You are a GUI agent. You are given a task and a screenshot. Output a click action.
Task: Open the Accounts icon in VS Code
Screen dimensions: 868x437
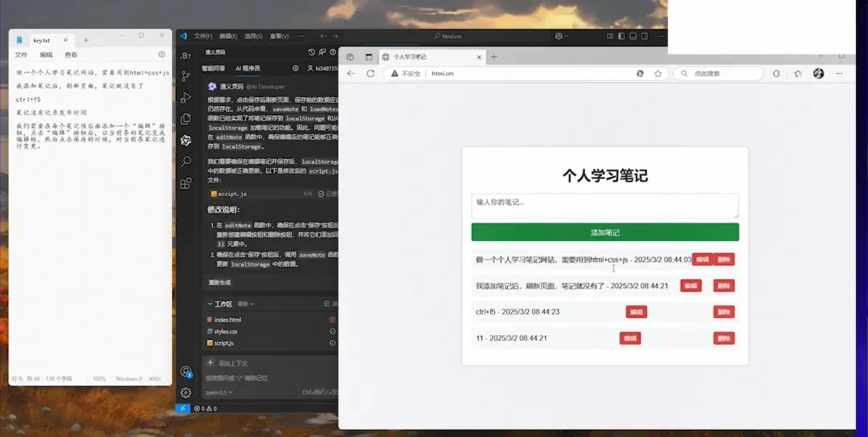click(186, 372)
